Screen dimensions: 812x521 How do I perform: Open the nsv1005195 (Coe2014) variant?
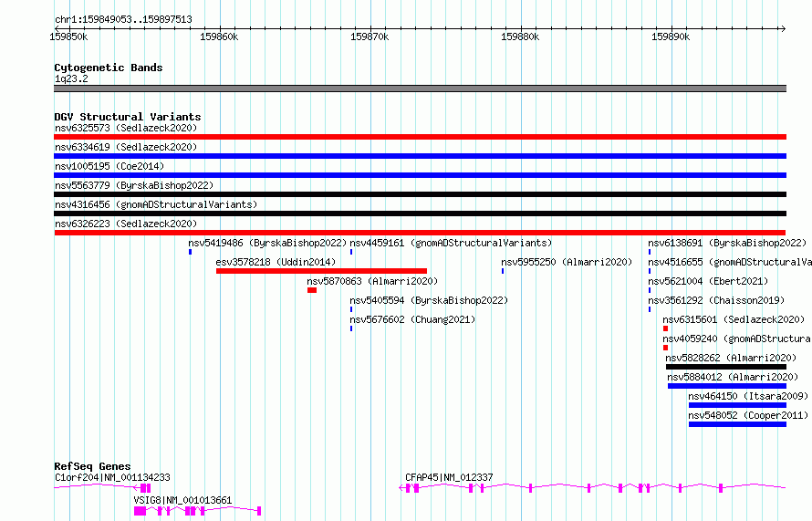(x=109, y=166)
